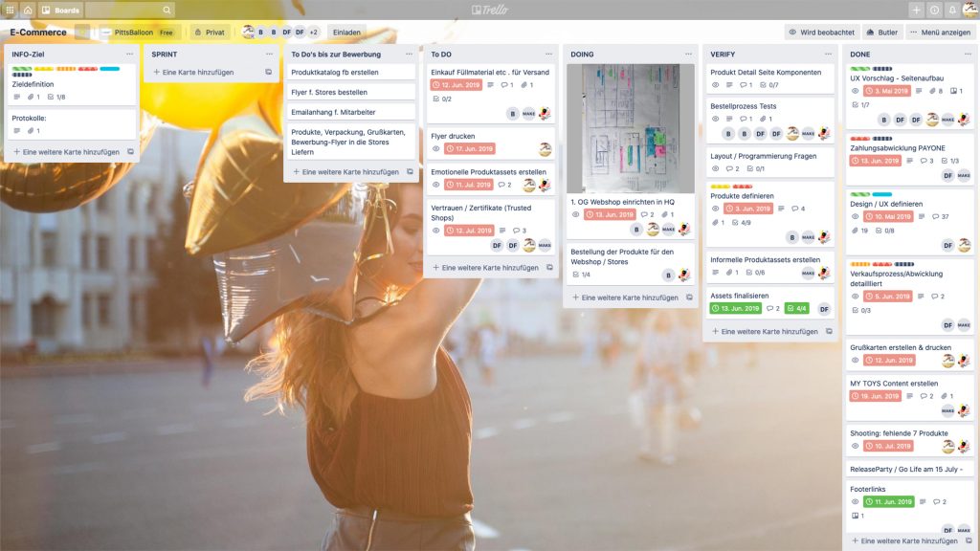Open the whiteboard photo card in DOING
Image resolution: width=980 pixels, height=551 pixels.
[x=631, y=129]
